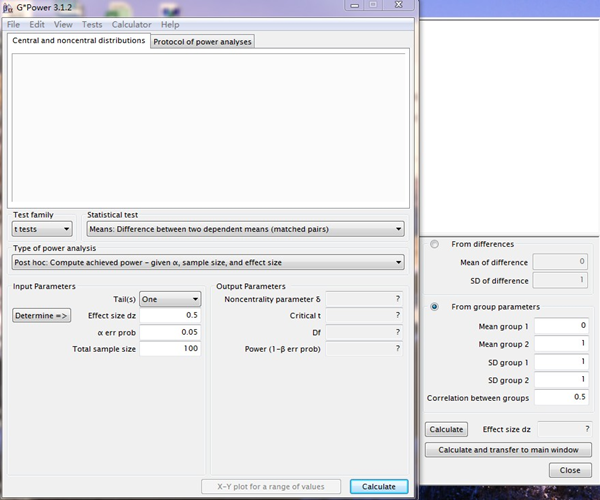Select Central and noncentral distributions tab

(x=79, y=41)
